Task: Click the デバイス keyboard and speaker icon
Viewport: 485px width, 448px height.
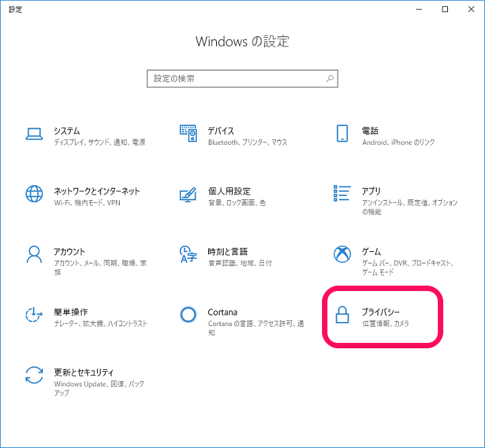Action: point(188,133)
